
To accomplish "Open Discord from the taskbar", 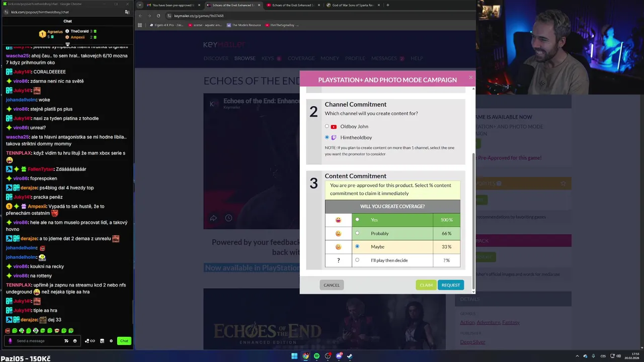I will coord(339,356).
